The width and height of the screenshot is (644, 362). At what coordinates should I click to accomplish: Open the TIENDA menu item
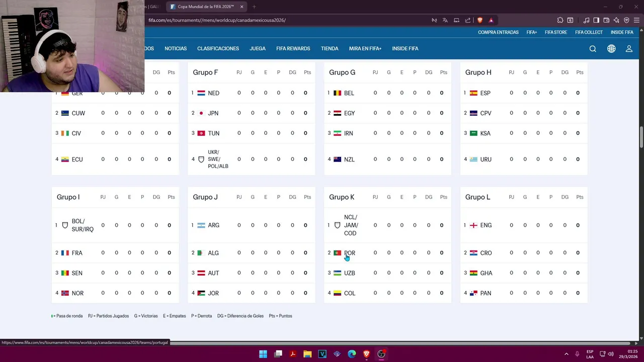(330, 49)
